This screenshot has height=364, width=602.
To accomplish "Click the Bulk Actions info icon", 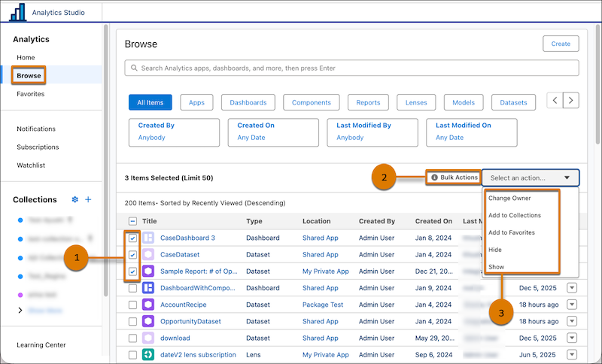I will click(435, 177).
